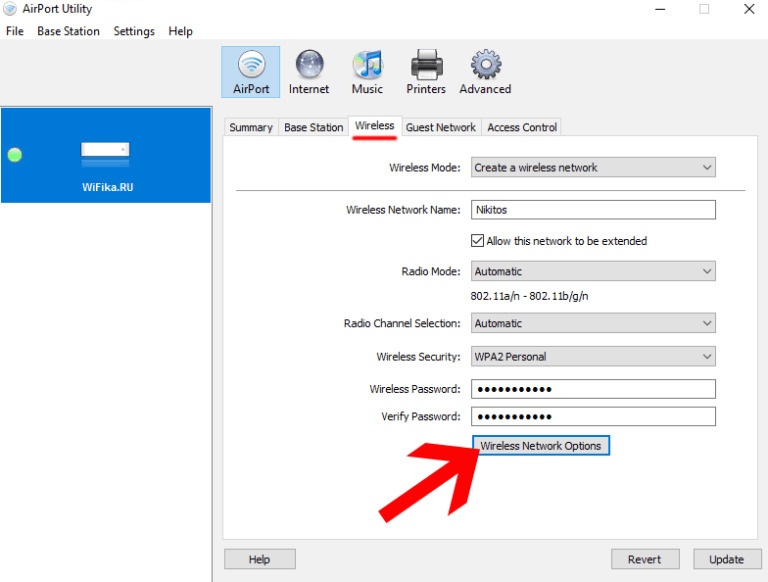Click the AirPort Utility title bar icon

10,9
